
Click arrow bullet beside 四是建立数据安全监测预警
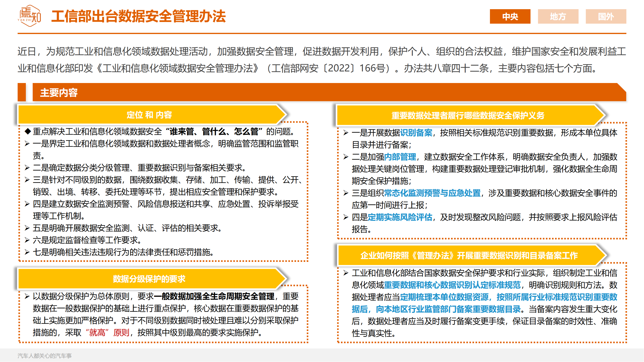pyautogui.click(x=27, y=204)
